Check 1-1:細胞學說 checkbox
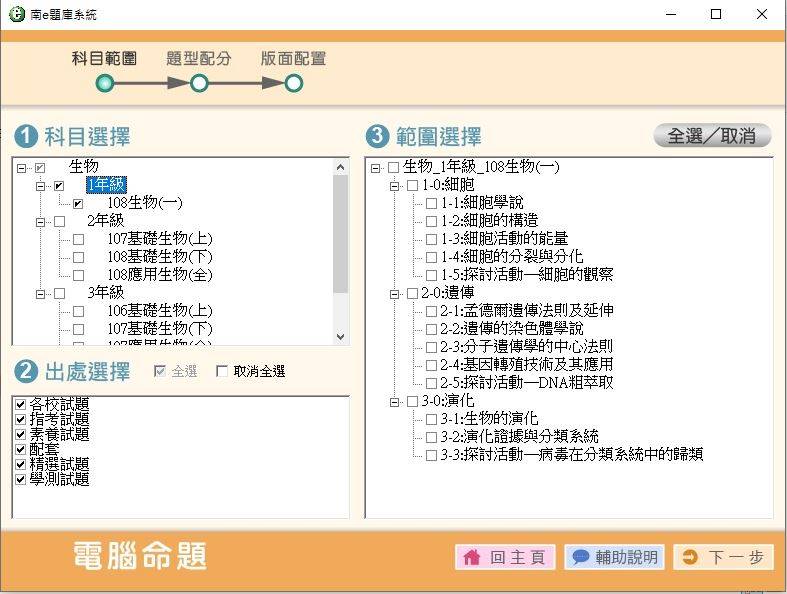Screen dimensions: 787x594 (x=431, y=203)
